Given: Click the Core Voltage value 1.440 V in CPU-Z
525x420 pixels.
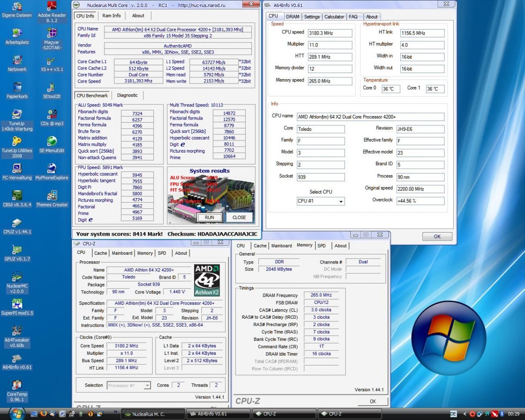Looking at the screenshot, I should pos(177,292).
